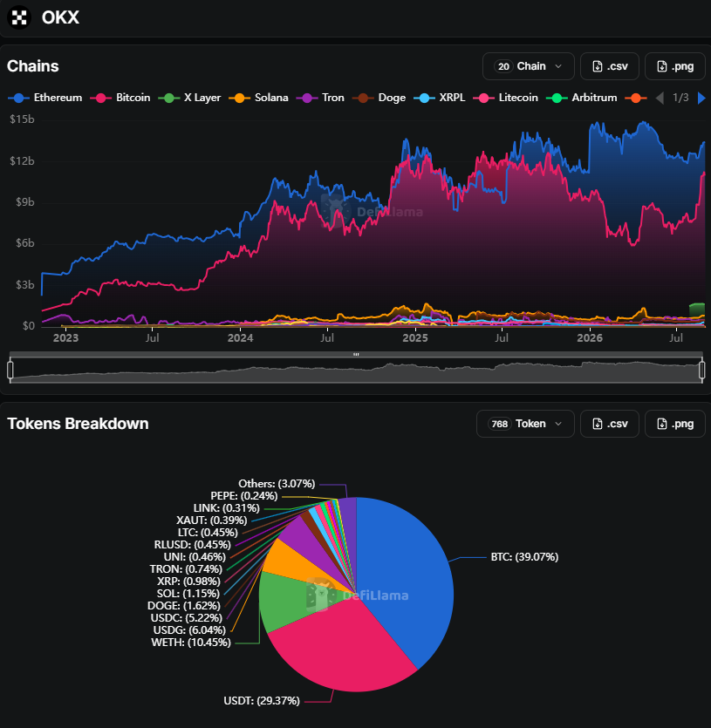This screenshot has height=728, width=711.
Task: Click the BTC: (39.07%) label
Action: [x=524, y=557]
